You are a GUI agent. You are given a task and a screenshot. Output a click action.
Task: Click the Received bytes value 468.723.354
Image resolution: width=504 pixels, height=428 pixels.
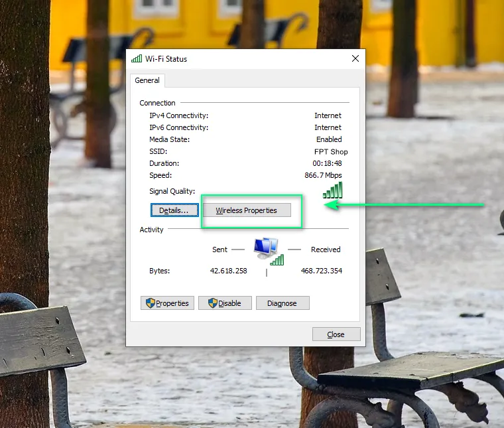pyautogui.click(x=321, y=271)
